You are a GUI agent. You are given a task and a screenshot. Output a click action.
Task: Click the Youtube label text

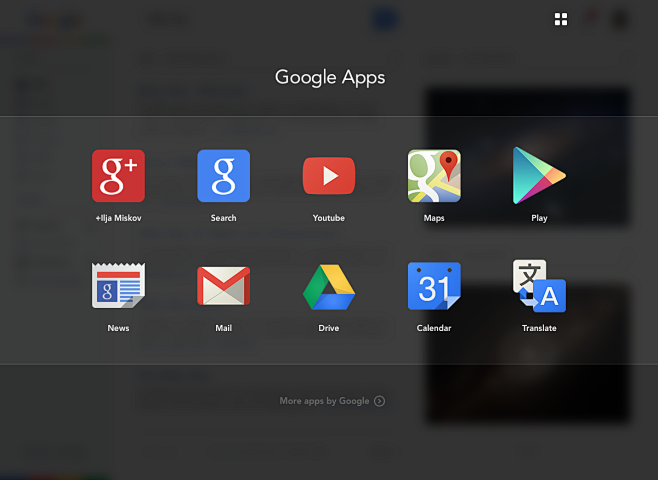pos(329,218)
